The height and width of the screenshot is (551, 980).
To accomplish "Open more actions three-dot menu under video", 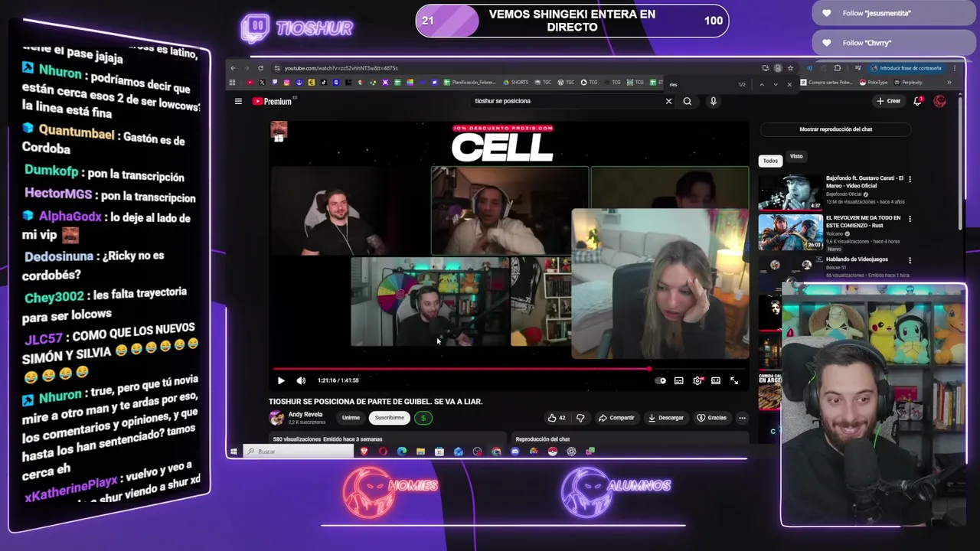I will pyautogui.click(x=742, y=418).
